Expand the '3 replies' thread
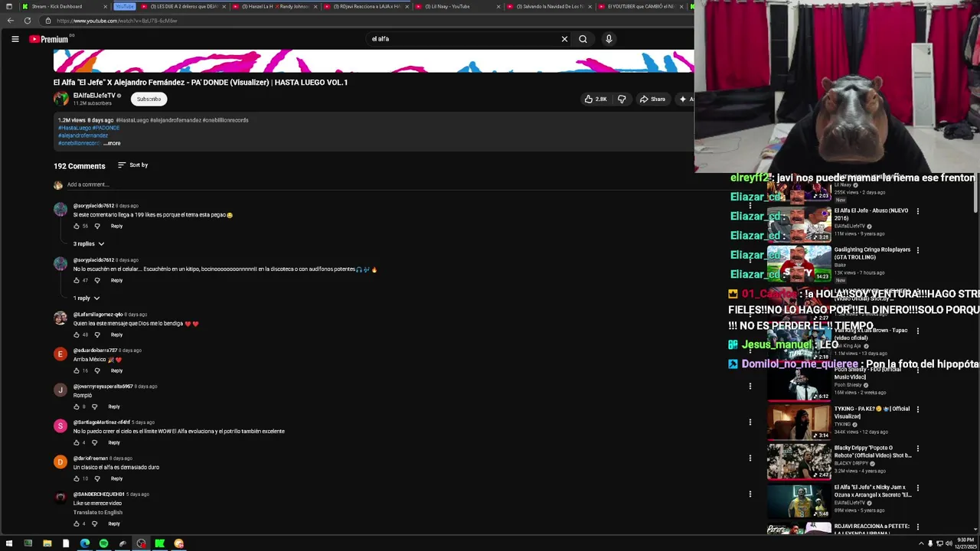The width and height of the screenshot is (980, 551). click(x=89, y=244)
